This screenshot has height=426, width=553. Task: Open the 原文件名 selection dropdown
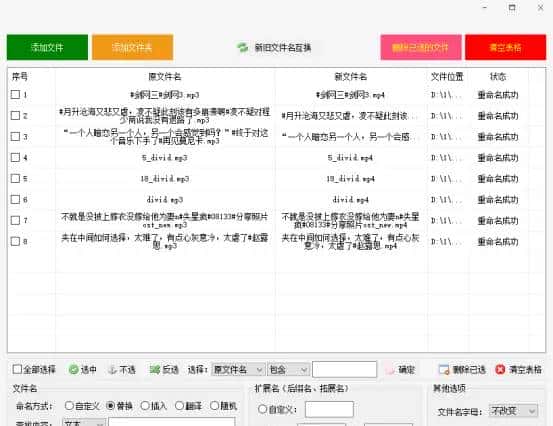click(238, 370)
